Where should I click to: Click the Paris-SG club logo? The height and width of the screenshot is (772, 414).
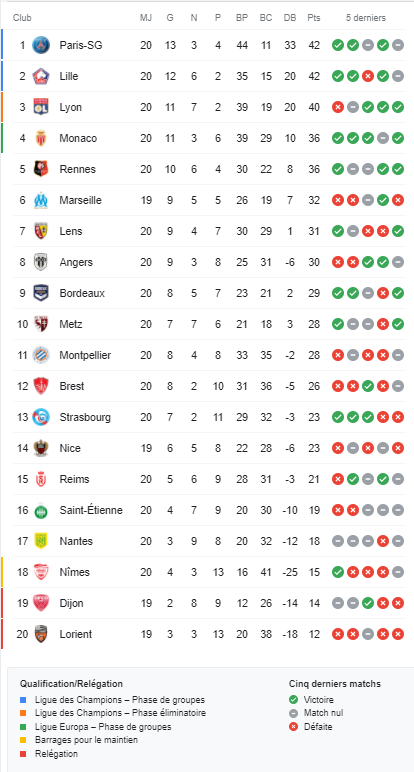[x=41, y=45]
